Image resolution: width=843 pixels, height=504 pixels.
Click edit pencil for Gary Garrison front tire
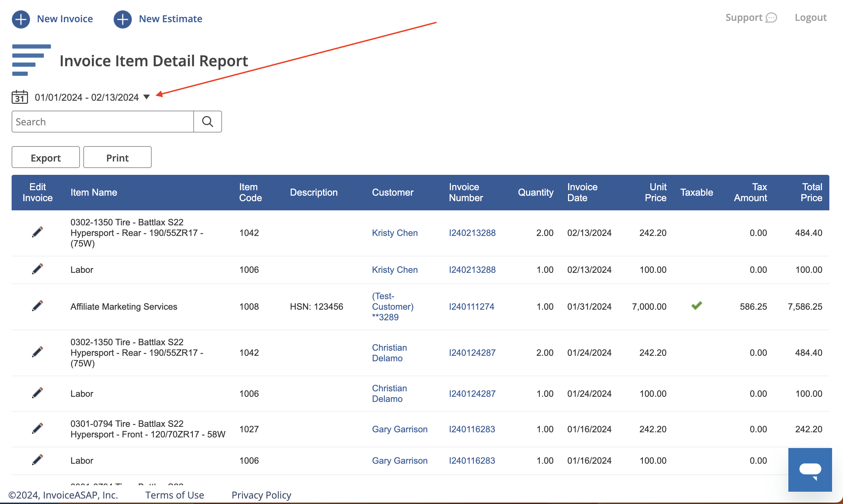37,429
